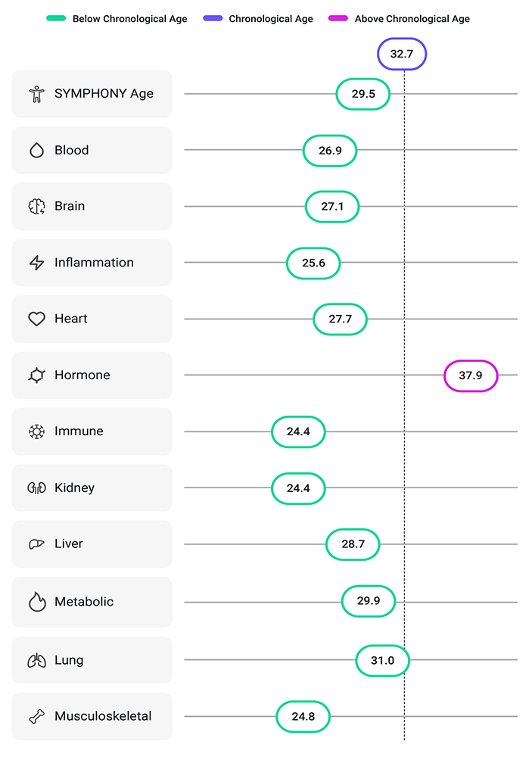Click the Heart icon
Image resolution: width=532 pixels, height=757 pixels.
[x=36, y=319]
